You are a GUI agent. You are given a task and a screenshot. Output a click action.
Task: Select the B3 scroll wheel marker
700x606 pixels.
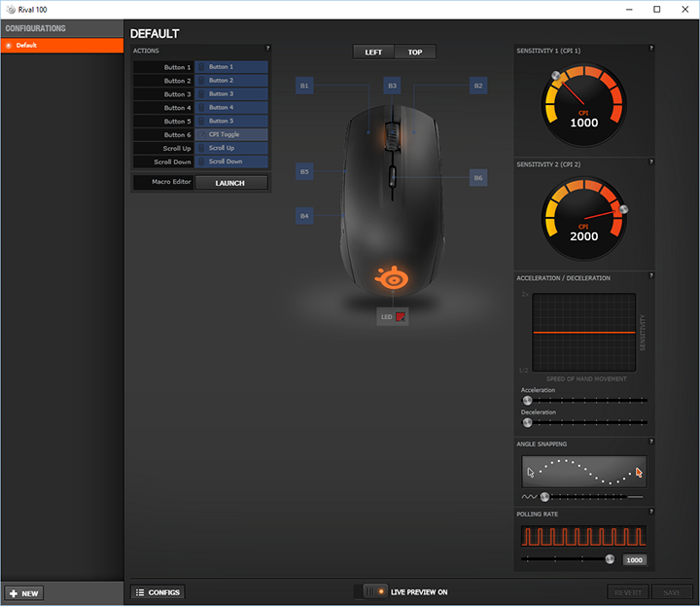392,87
